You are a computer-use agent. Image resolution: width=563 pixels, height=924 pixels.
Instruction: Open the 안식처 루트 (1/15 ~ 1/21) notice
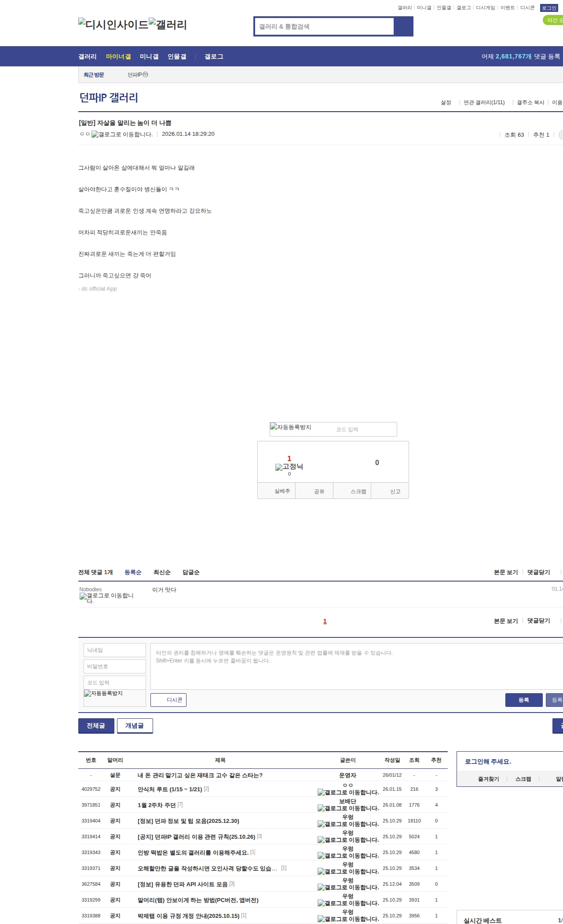[170, 789]
